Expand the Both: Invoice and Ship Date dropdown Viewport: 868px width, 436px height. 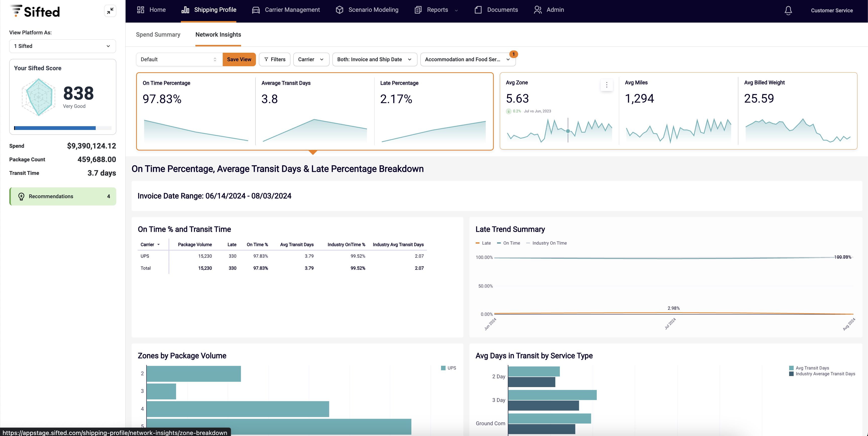[x=375, y=59]
